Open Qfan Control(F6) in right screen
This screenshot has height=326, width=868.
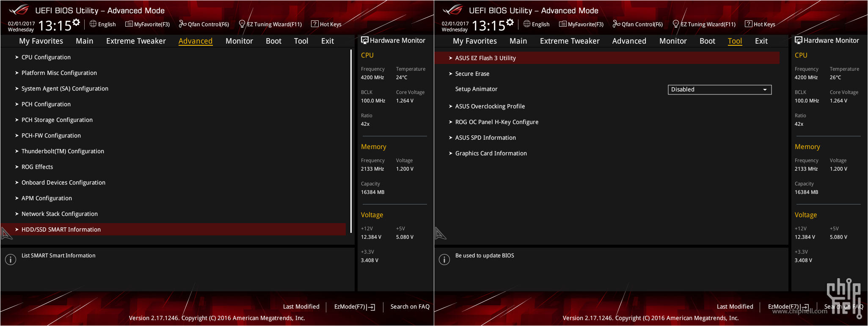point(638,24)
